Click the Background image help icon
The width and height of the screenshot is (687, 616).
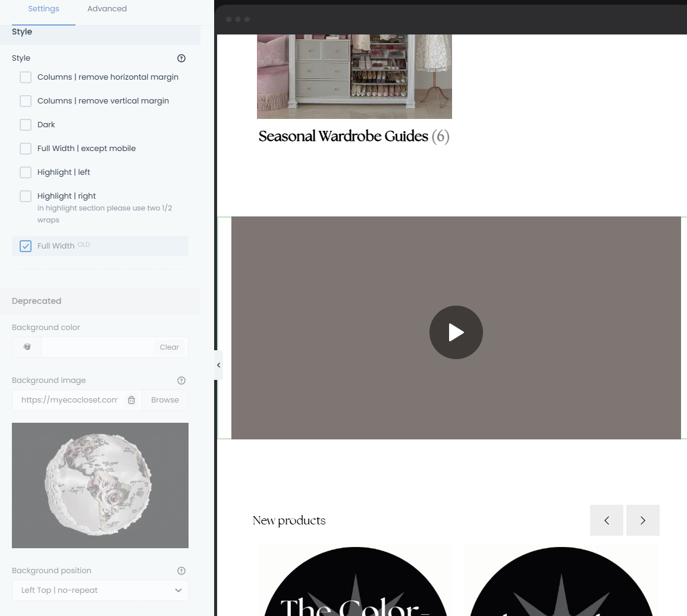coord(181,381)
